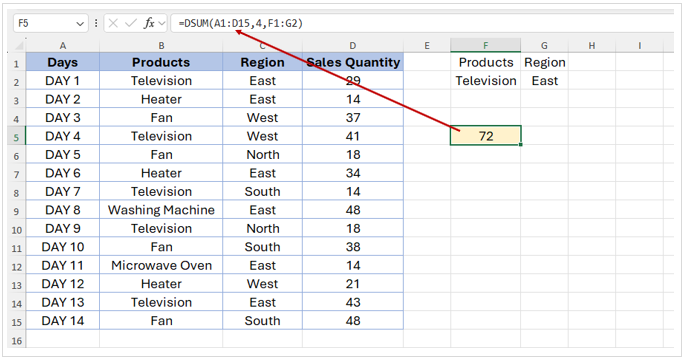Click the East criteria cell in G2

click(x=544, y=80)
